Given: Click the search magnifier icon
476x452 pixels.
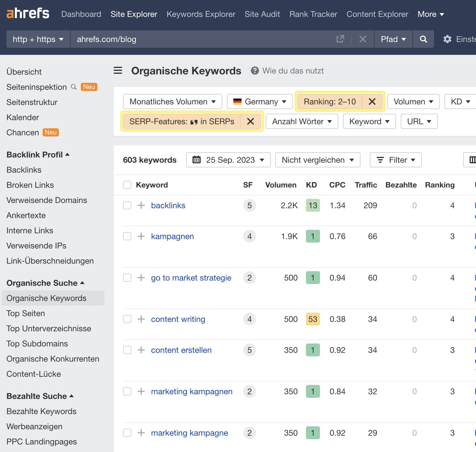Looking at the screenshot, I should pos(423,39).
